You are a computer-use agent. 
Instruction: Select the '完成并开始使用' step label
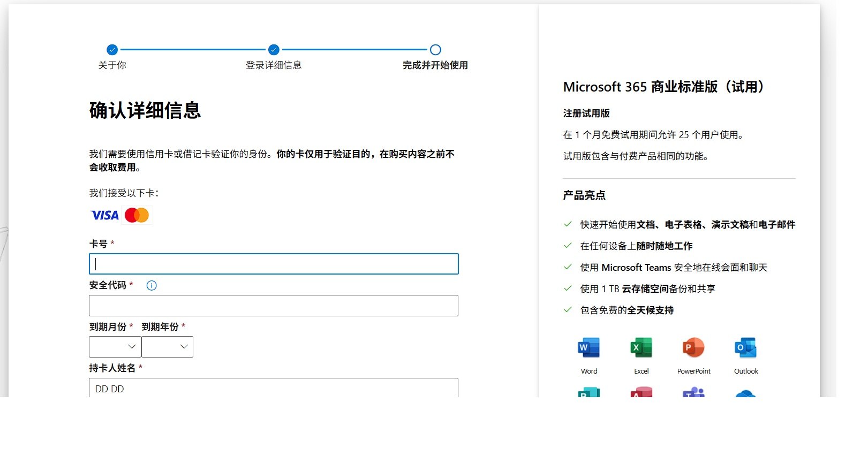click(x=435, y=65)
